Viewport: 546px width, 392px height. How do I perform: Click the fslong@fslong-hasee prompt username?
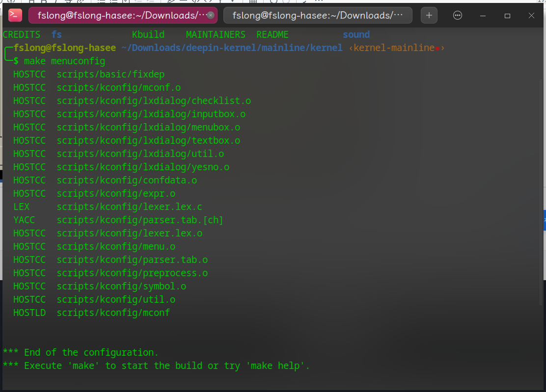[x=65, y=48]
